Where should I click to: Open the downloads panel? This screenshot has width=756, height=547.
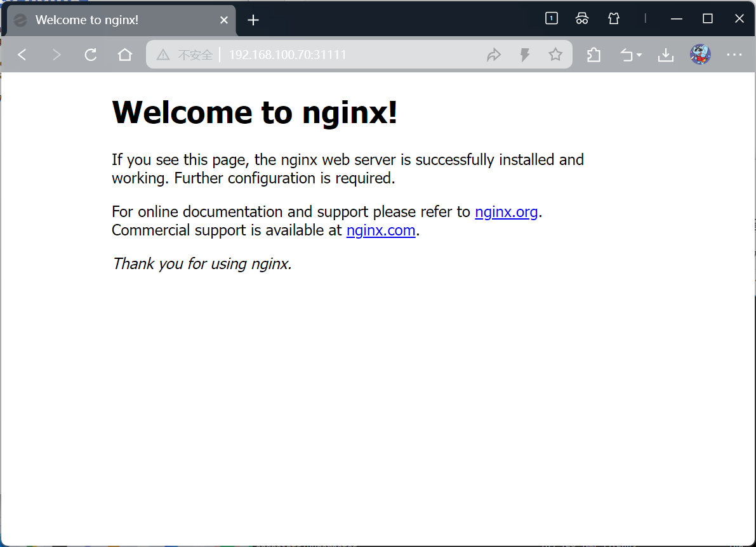(666, 55)
